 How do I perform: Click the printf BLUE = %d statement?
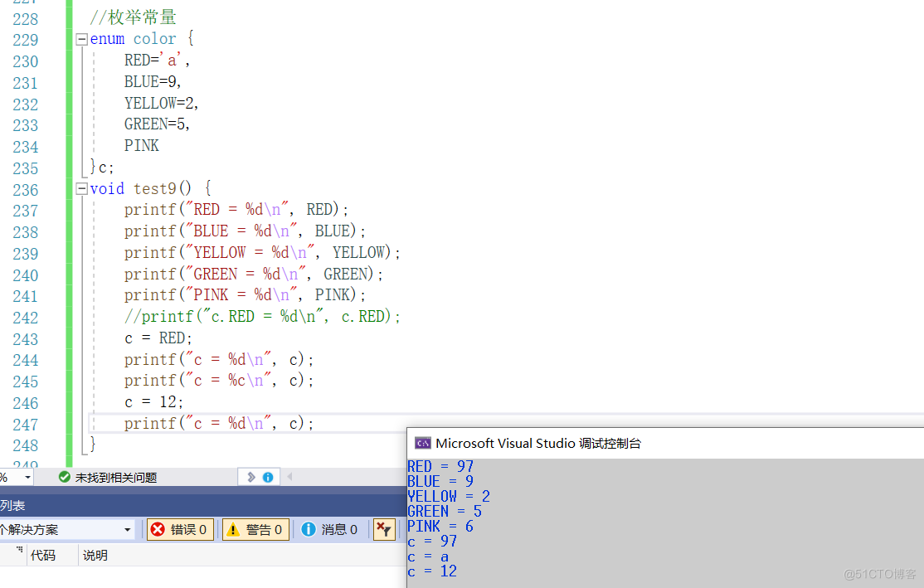pos(246,231)
